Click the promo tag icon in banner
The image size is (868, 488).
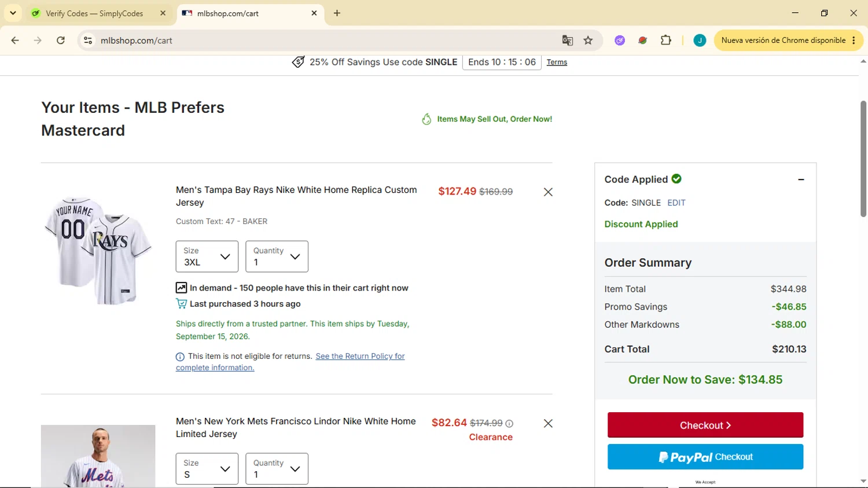click(x=298, y=62)
